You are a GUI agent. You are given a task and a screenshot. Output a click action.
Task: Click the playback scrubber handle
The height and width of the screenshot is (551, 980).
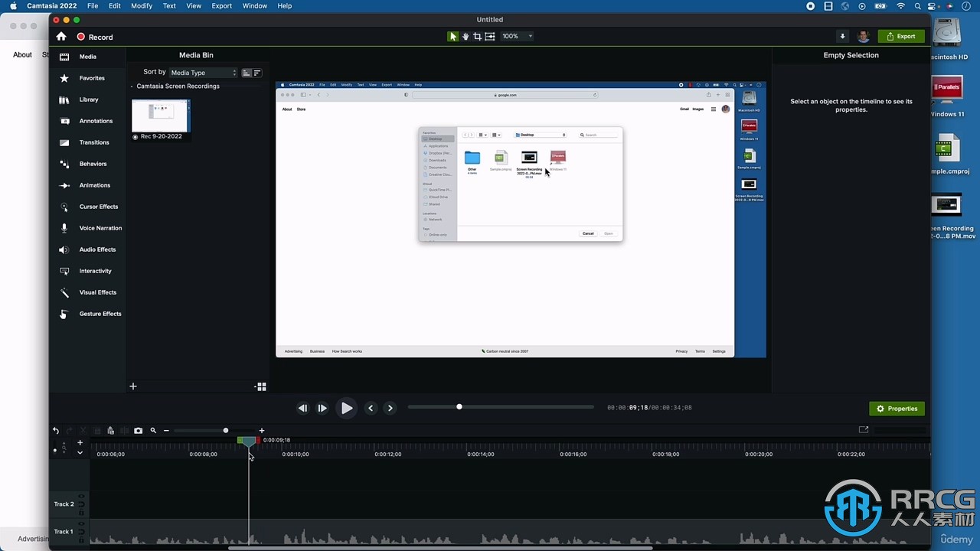tap(459, 407)
